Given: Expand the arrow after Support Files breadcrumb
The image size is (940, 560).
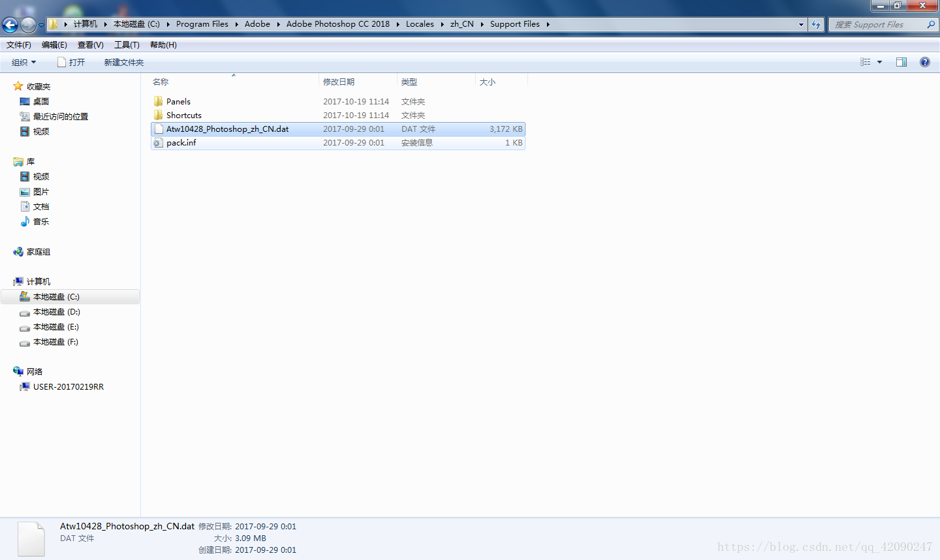Looking at the screenshot, I should 548,24.
